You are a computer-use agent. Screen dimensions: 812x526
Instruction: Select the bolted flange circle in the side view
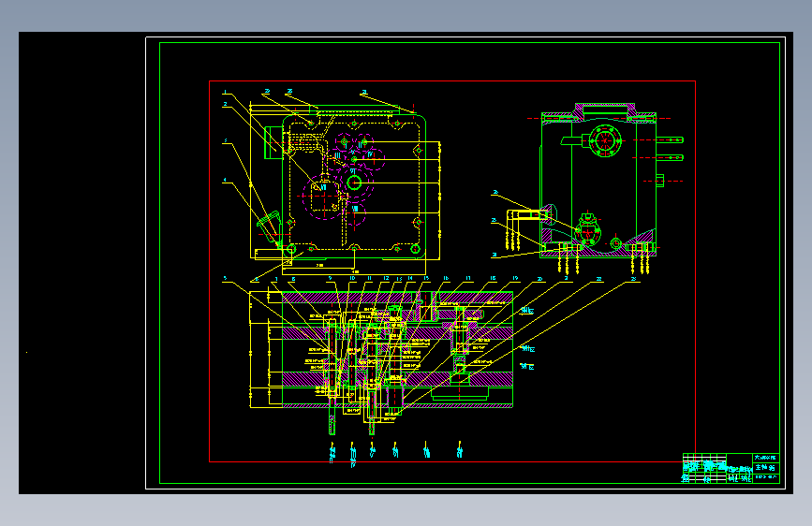[x=604, y=140]
